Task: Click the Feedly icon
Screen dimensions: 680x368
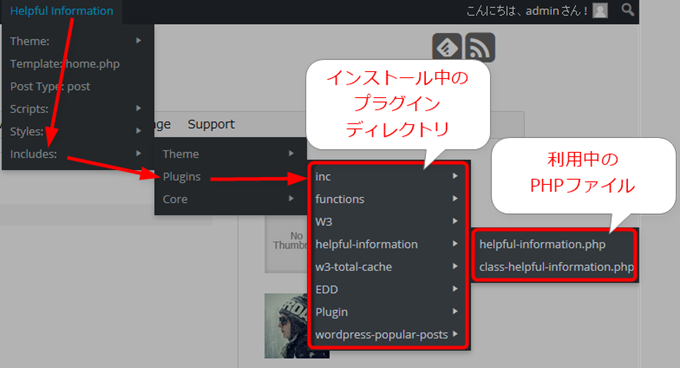Action: [x=447, y=46]
